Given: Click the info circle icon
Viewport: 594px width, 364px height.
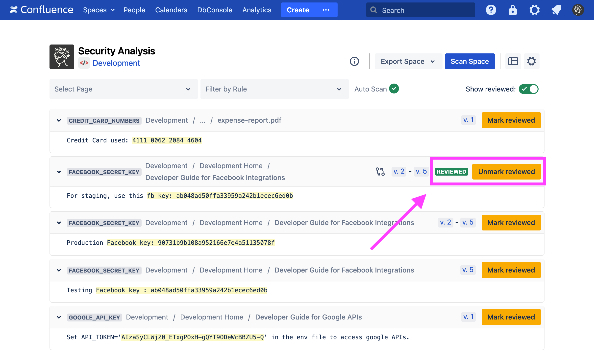Looking at the screenshot, I should tap(354, 61).
